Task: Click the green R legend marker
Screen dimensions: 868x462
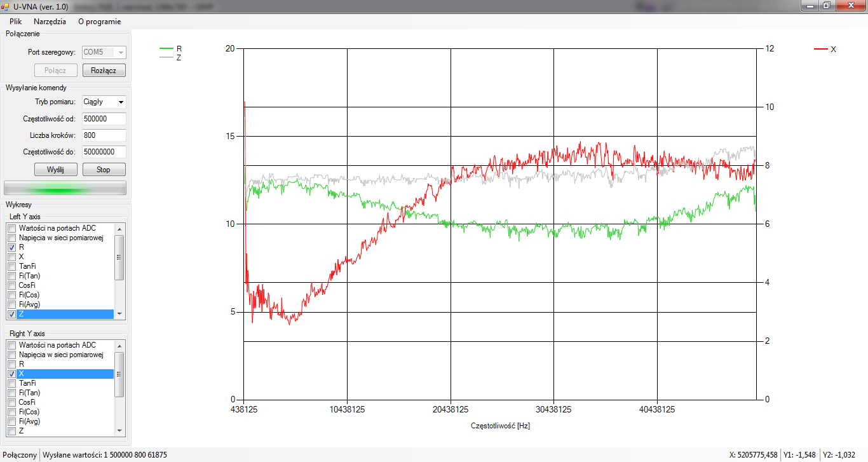Action: (x=166, y=48)
